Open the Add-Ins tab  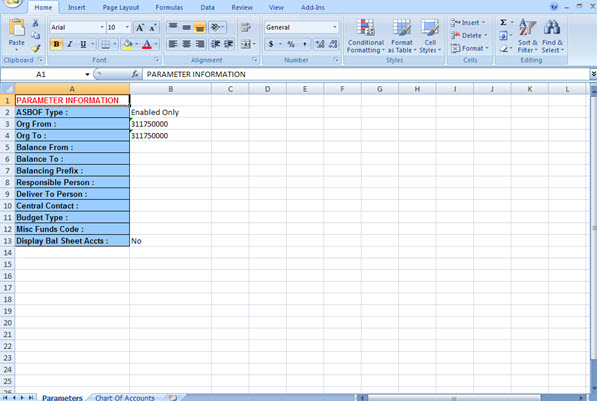coord(313,7)
